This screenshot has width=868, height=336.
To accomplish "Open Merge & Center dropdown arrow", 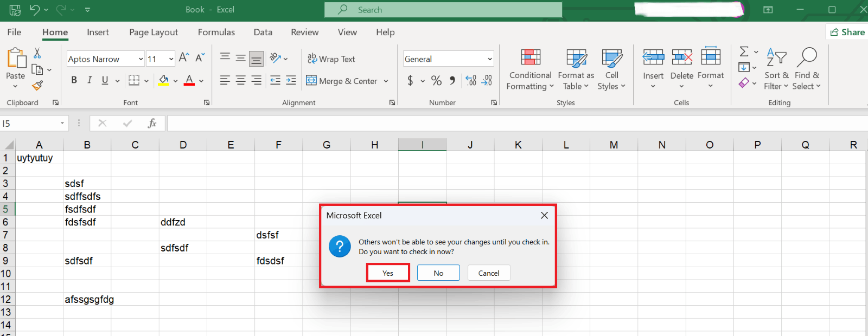I will tap(386, 81).
